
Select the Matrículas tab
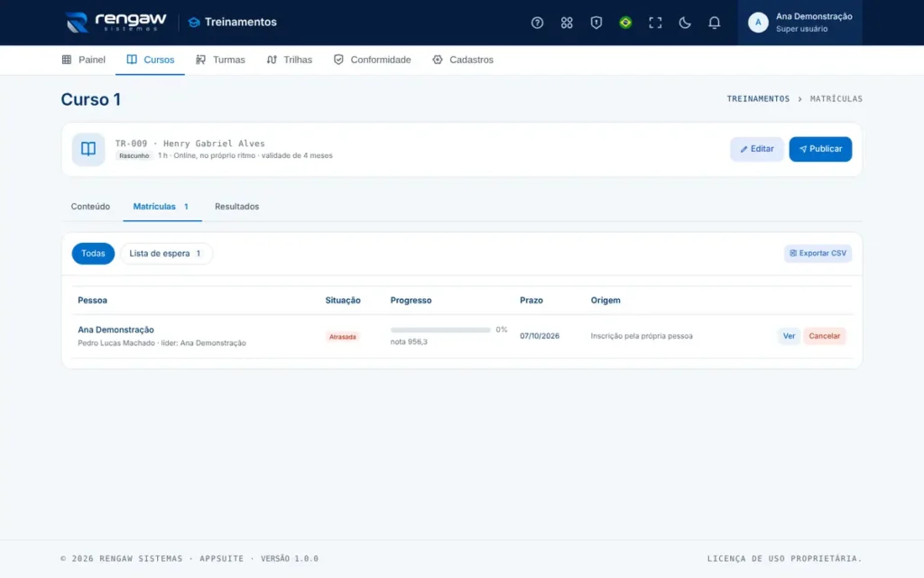point(162,207)
